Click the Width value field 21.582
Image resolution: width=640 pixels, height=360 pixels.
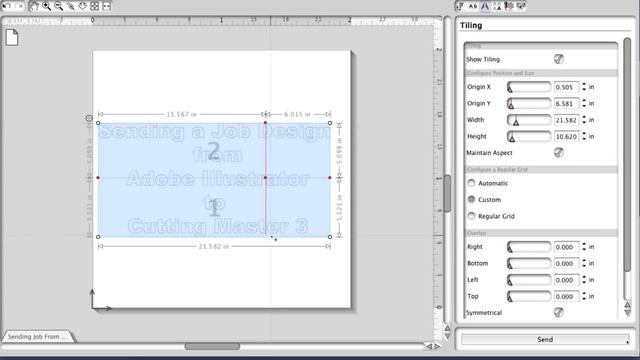coord(566,120)
